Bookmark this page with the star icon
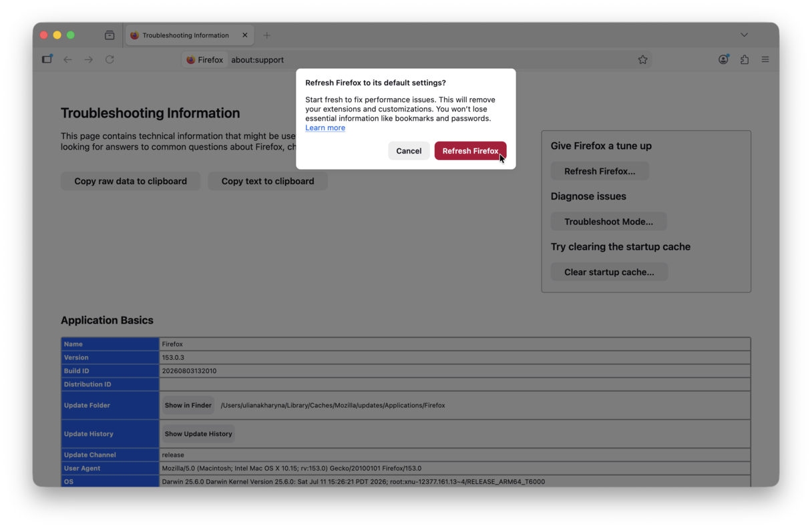The width and height of the screenshot is (812, 530). tap(642, 59)
